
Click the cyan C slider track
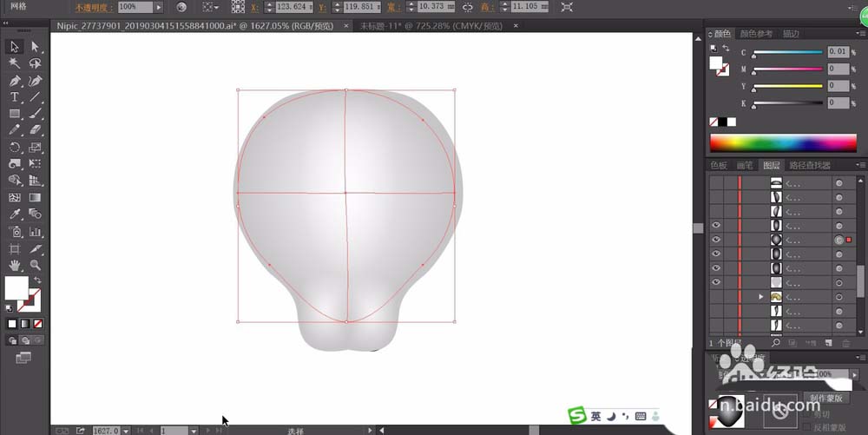(787, 52)
